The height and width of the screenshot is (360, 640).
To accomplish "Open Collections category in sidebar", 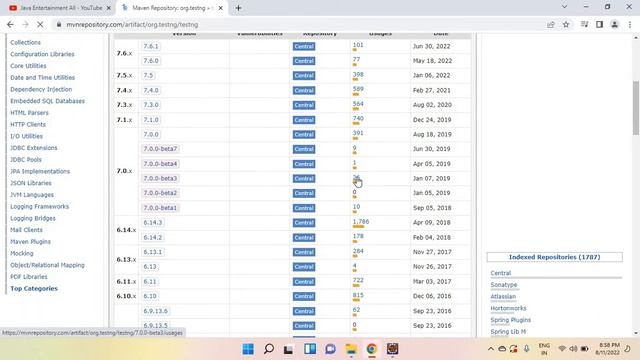I will [x=25, y=42].
